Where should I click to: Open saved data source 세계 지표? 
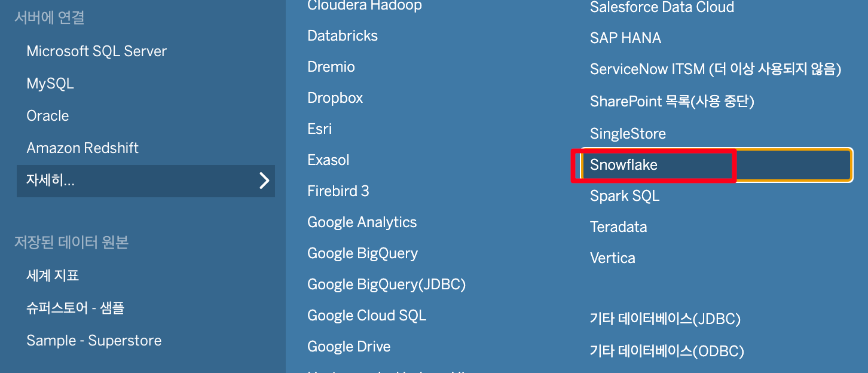tap(53, 276)
